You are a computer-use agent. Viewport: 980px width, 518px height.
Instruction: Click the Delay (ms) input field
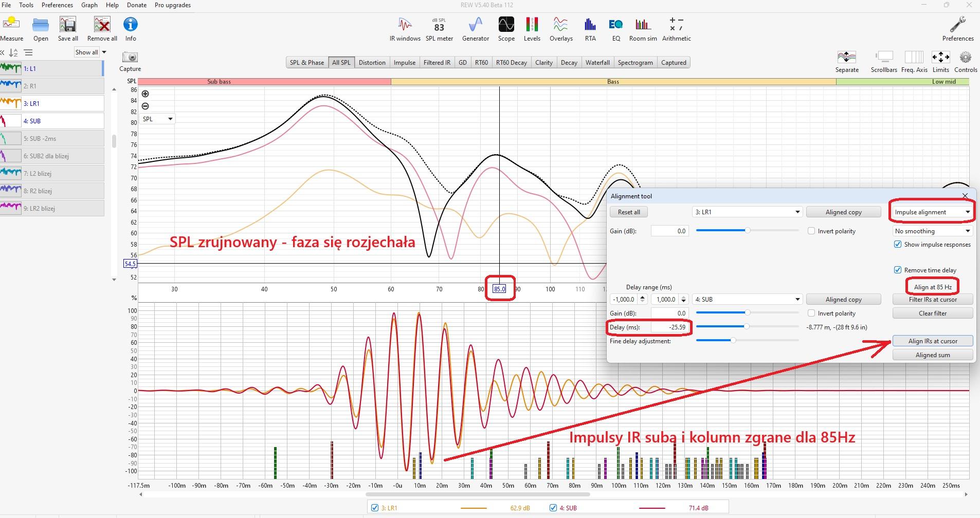(670, 327)
